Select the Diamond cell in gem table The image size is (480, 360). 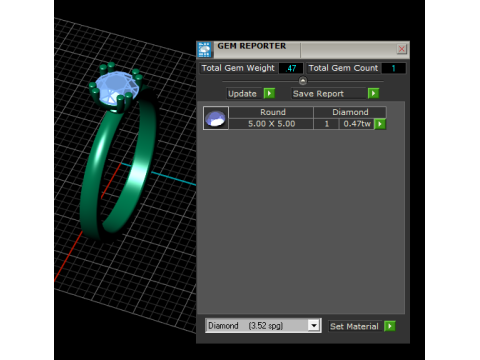[350, 112]
